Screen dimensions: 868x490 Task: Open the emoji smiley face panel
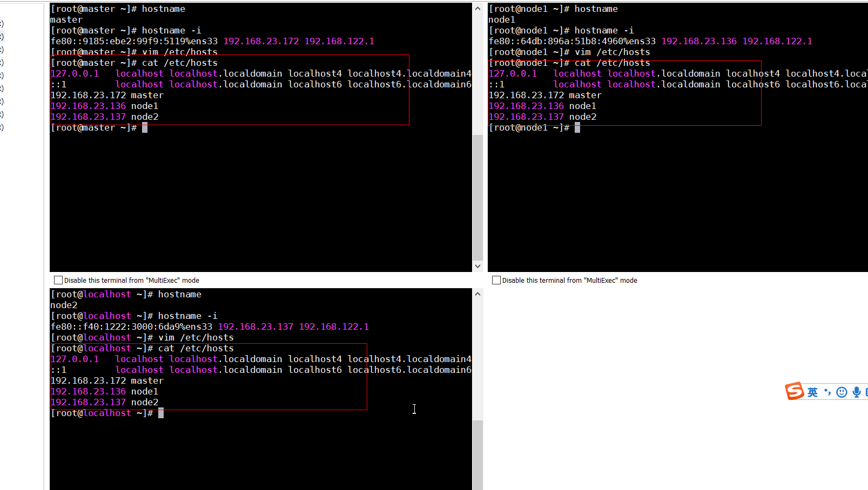[842, 392]
